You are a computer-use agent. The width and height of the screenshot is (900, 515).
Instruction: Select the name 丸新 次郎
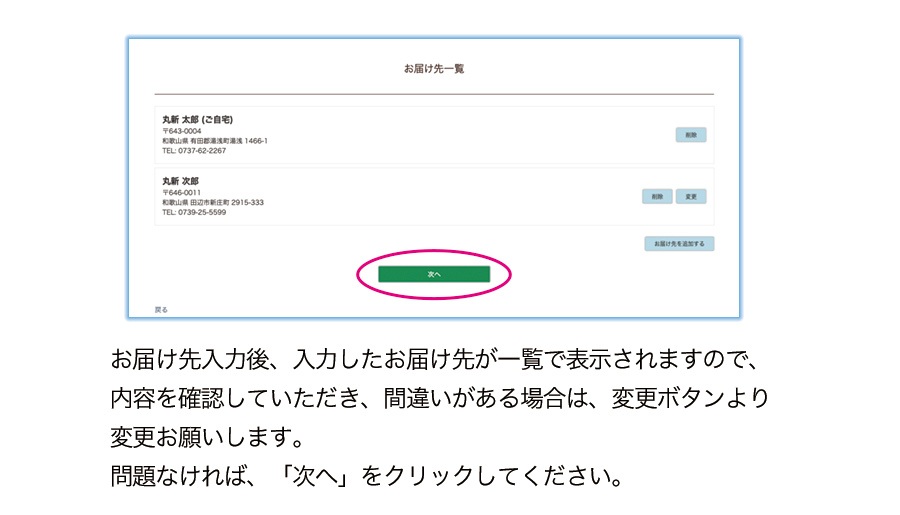click(181, 181)
